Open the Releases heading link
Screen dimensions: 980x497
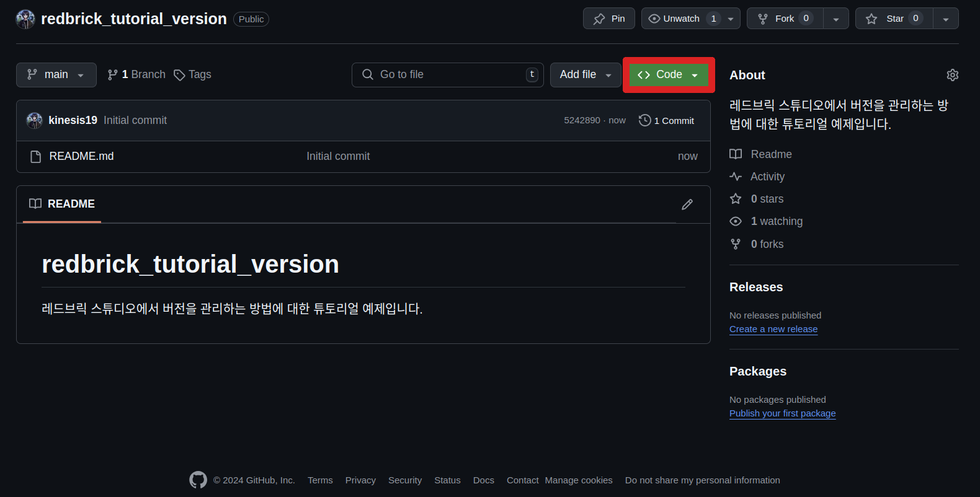(756, 287)
